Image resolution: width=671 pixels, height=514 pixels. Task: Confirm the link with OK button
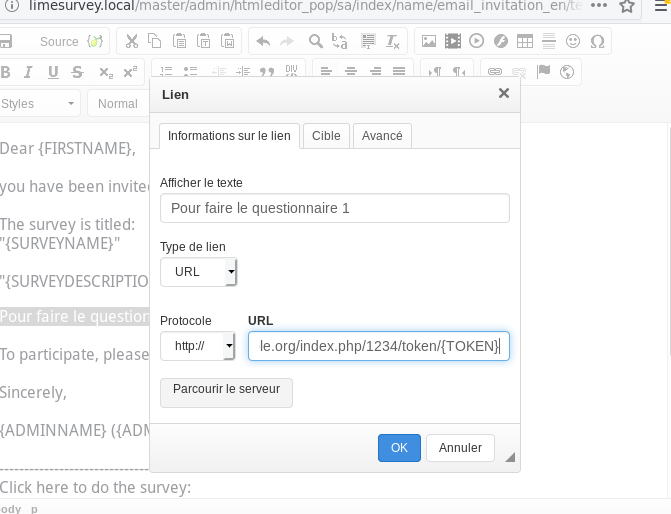coord(399,448)
